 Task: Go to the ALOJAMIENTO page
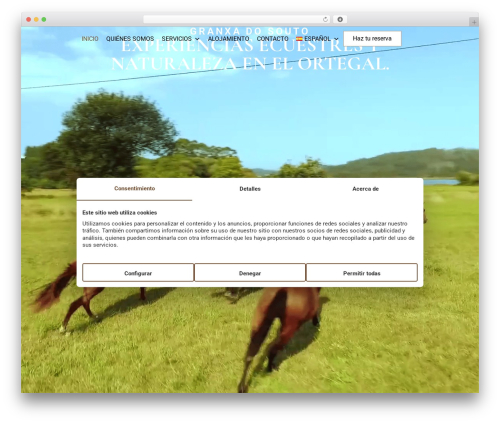[228, 39]
